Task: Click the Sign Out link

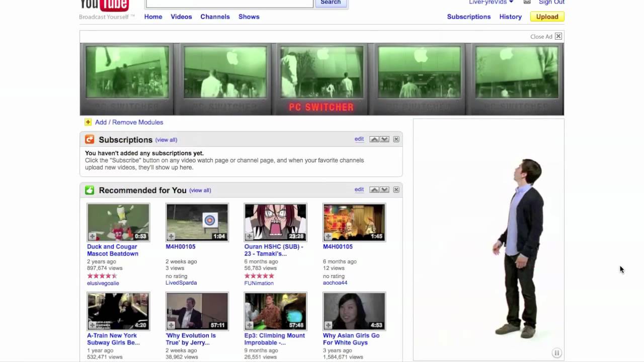Action: [551, 2]
